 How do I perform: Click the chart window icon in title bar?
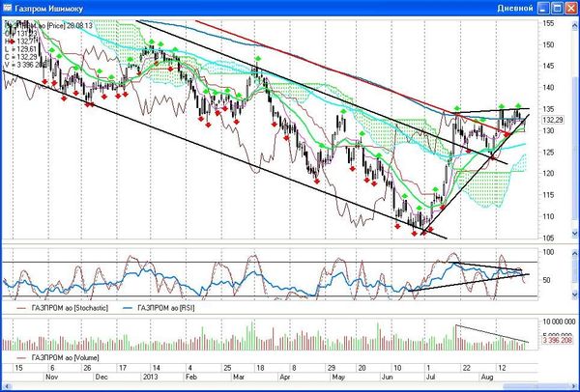(x=7, y=8)
